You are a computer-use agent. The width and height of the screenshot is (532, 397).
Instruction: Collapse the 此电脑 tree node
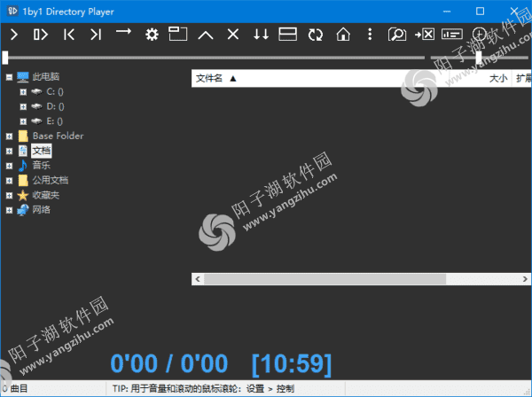[9, 77]
